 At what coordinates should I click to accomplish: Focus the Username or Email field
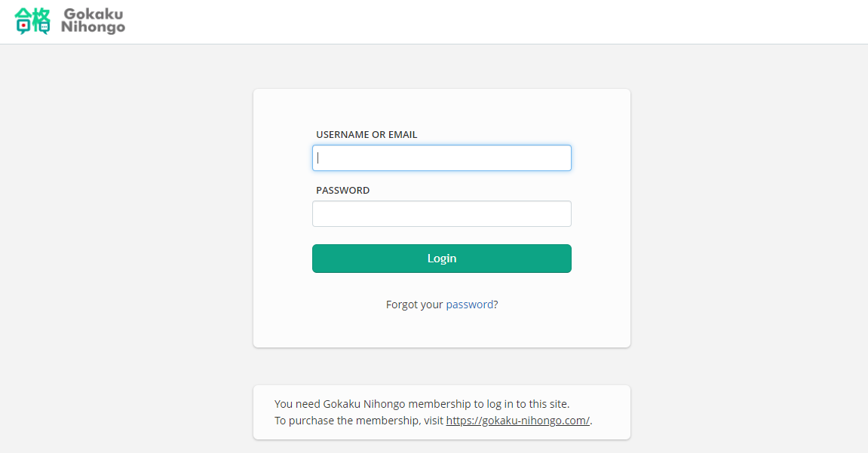(x=441, y=158)
